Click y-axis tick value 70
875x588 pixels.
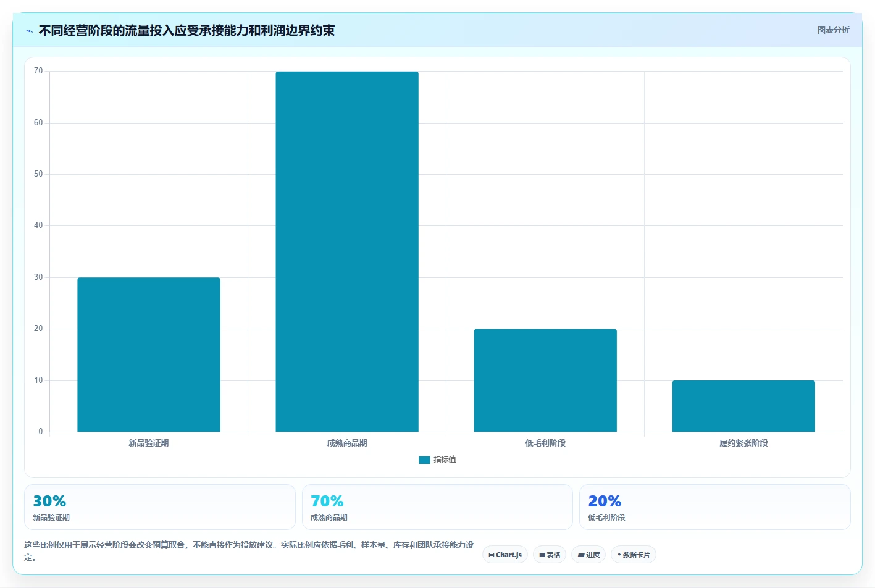[x=38, y=71]
